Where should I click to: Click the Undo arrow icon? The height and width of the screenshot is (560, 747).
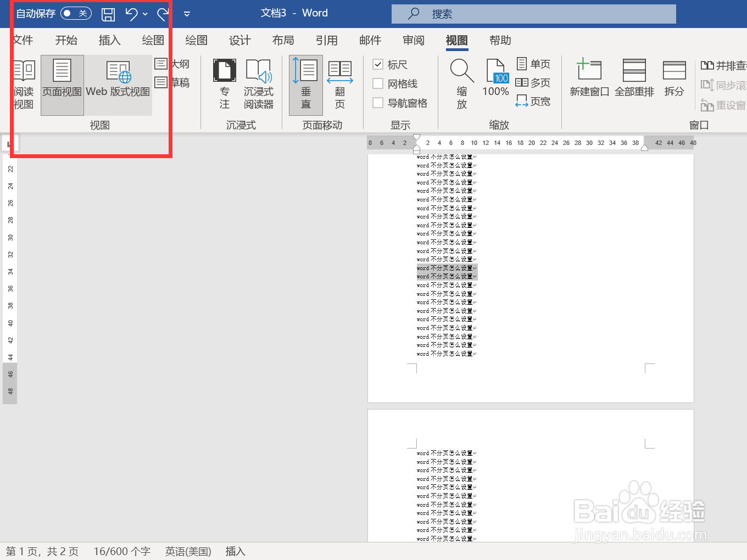[131, 14]
